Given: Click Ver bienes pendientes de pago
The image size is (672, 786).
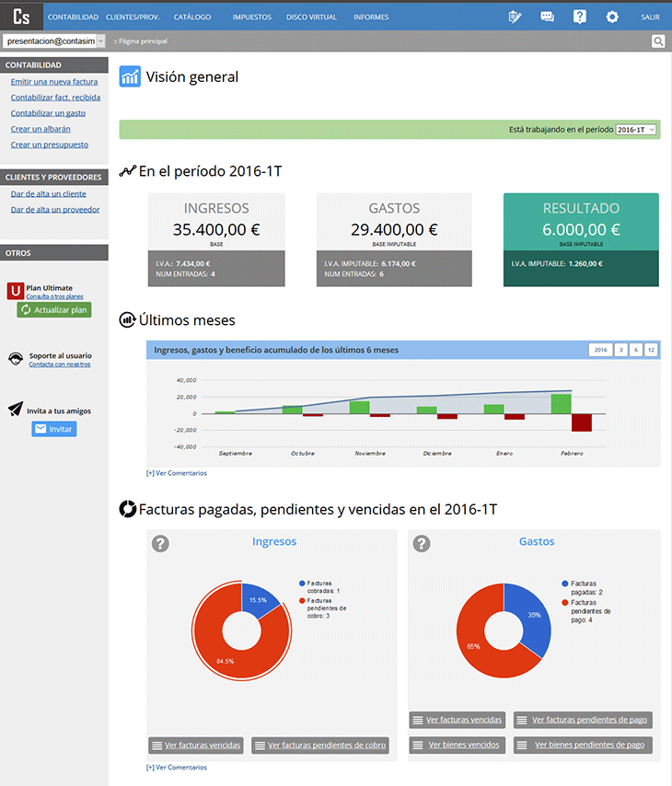Looking at the screenshot, I should click(583, 745).
